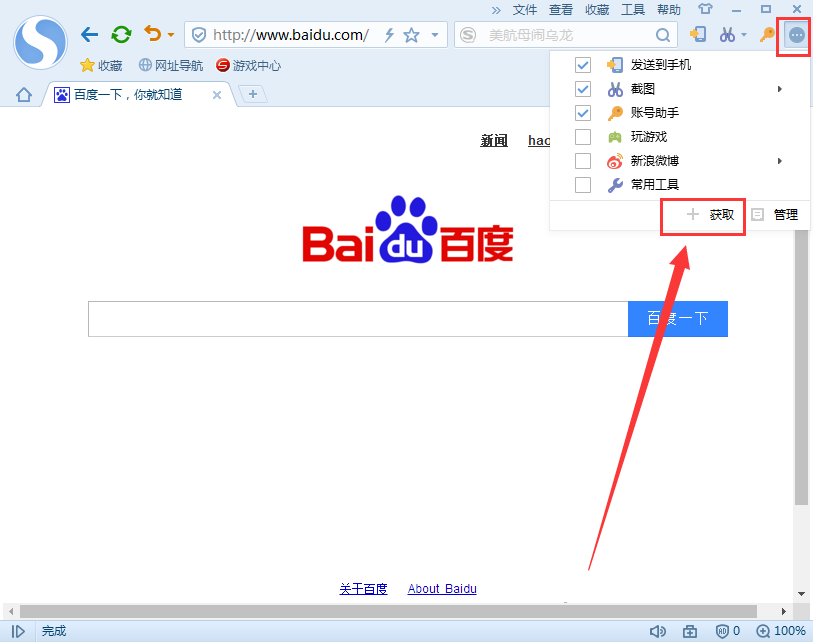Focus the Baidu search text box
Viewport: 813px width, 642px height.
358,319
